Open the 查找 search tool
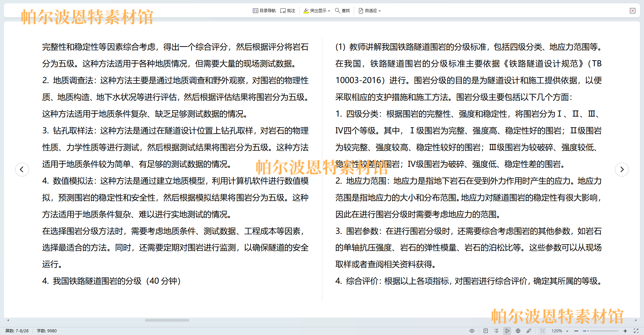 [342, 11]
